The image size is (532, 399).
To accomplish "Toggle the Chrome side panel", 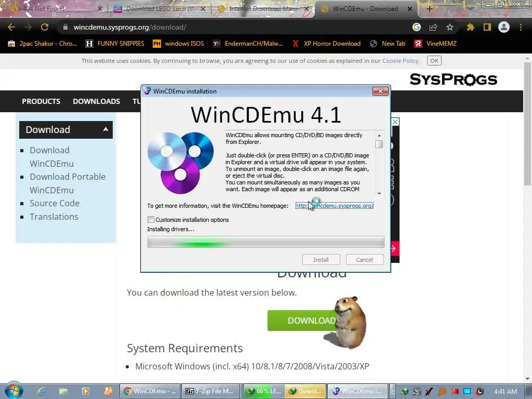I will (x=487, y=27).
